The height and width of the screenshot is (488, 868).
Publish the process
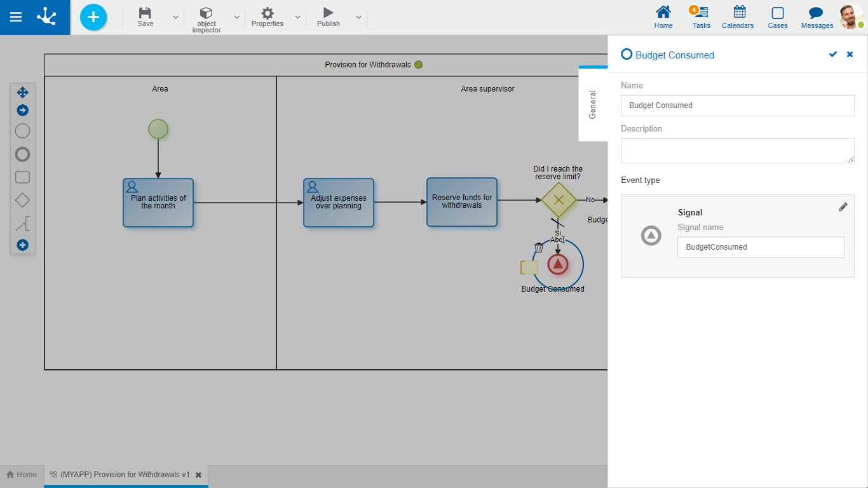point(329,17)
